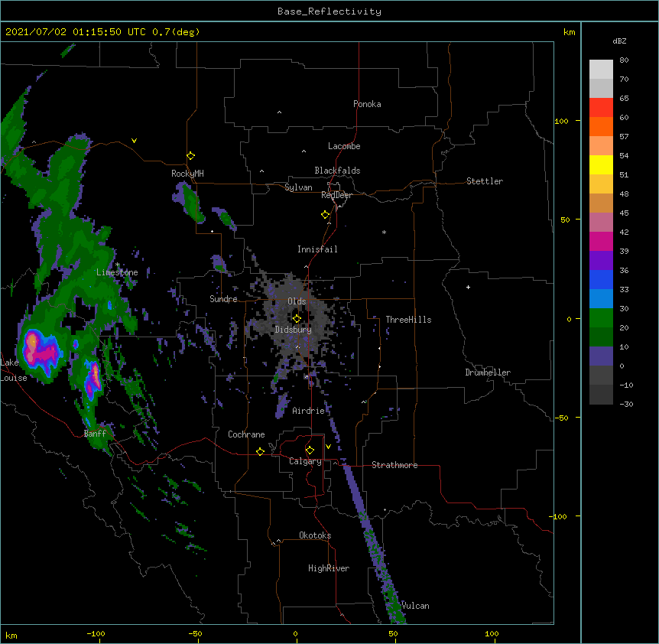Select the Ponoka city label
659x644 pixels.
[x=367, y=104]
